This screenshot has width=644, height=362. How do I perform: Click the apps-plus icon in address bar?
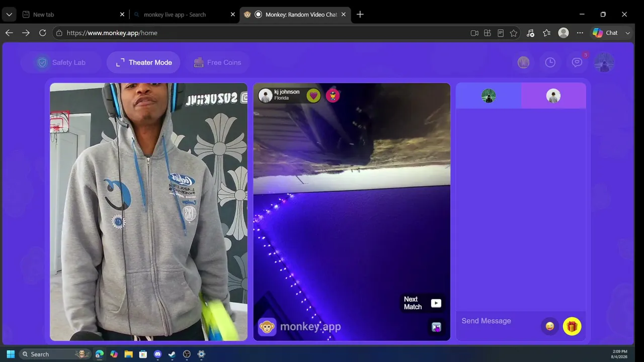point(487,33)
